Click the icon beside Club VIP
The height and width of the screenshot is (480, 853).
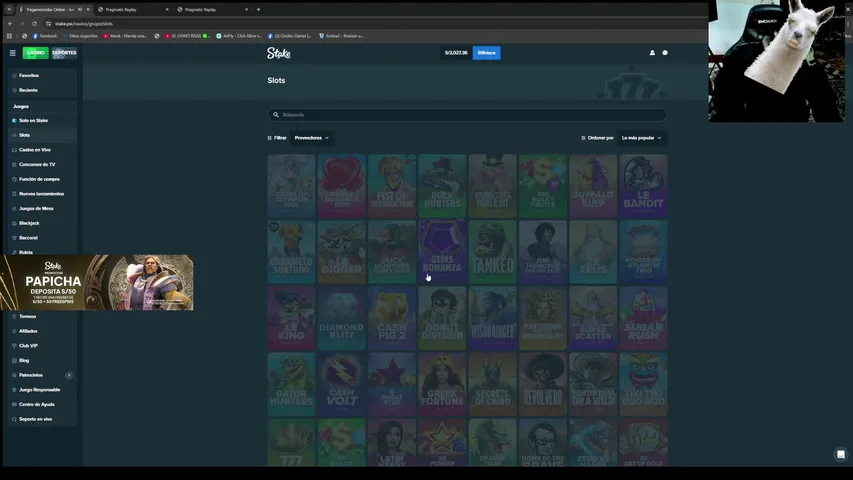[x=14, y=346]
